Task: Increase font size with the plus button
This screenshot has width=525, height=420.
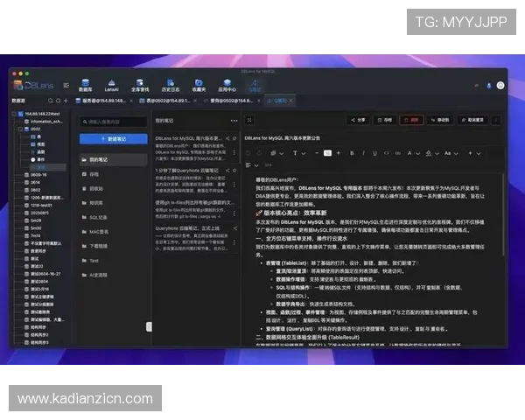Action: (338, 153)
